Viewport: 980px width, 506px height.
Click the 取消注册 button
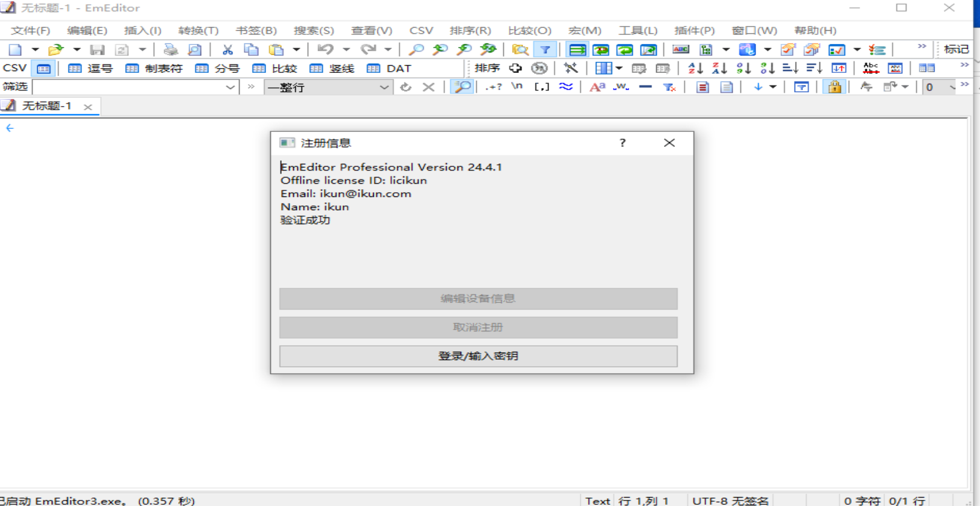click(479, 327)
